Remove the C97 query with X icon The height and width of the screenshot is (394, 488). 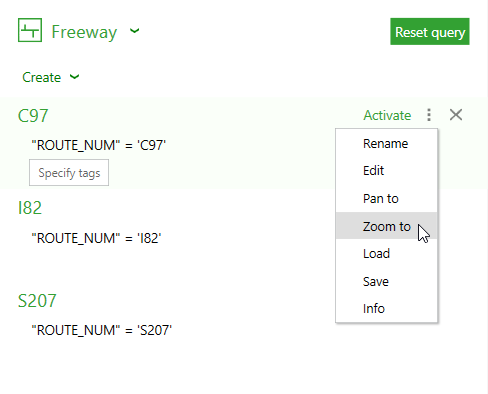456,115
